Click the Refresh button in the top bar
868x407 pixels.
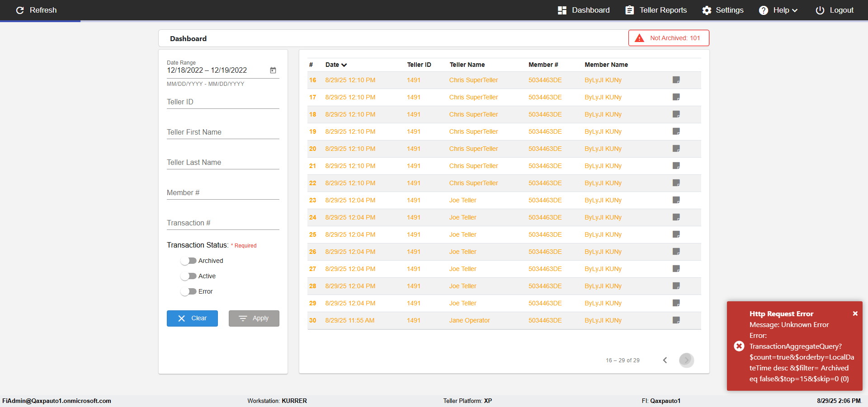coord(36,10)
